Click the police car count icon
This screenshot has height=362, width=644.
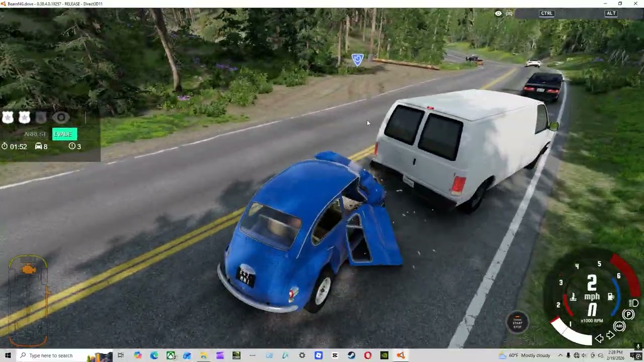(38, 146)
